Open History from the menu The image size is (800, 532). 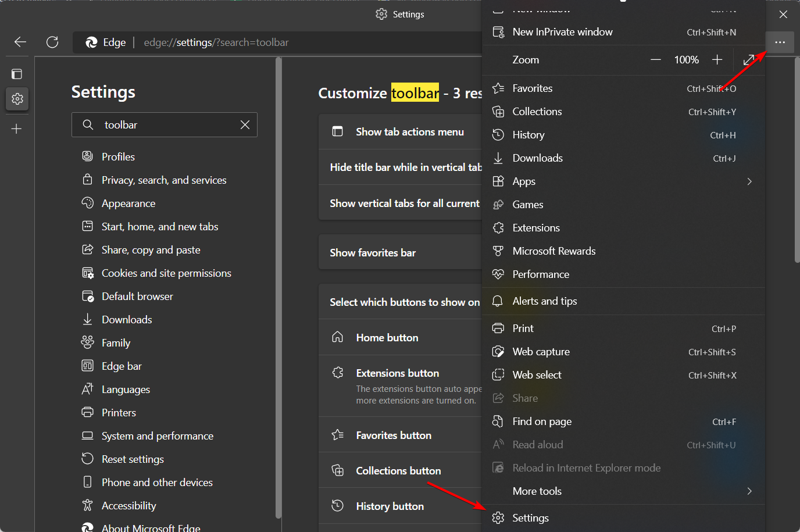pos(623,135)
